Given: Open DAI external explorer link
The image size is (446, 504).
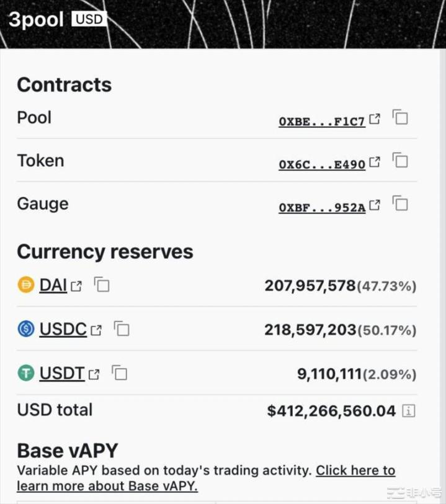Looking at the screenshot, I should (77, 286).
